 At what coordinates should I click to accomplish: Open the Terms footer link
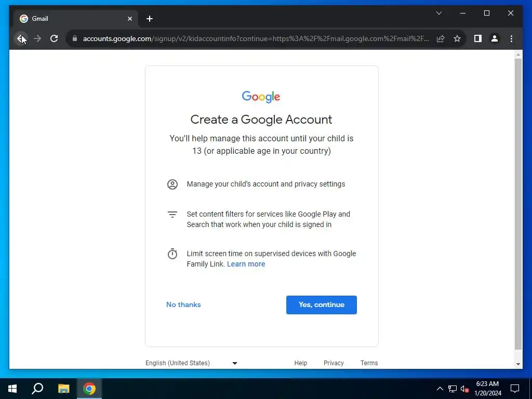369,363
